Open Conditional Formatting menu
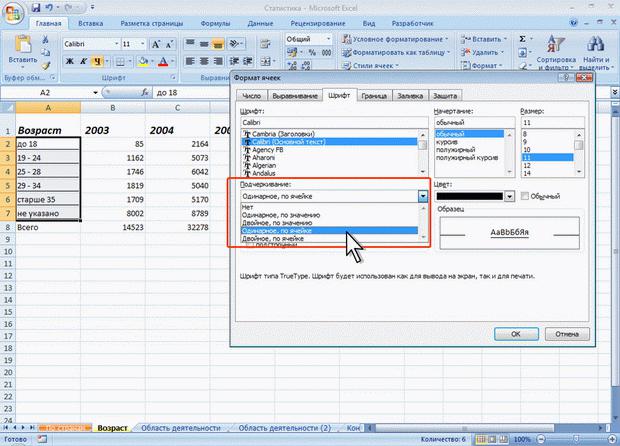This screenshot has width=620, height=446. pyautogui.click(x=395, y=39)
